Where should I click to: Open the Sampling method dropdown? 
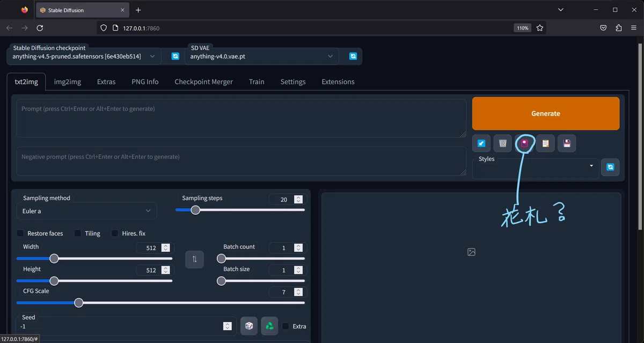[x=87, y=211]
